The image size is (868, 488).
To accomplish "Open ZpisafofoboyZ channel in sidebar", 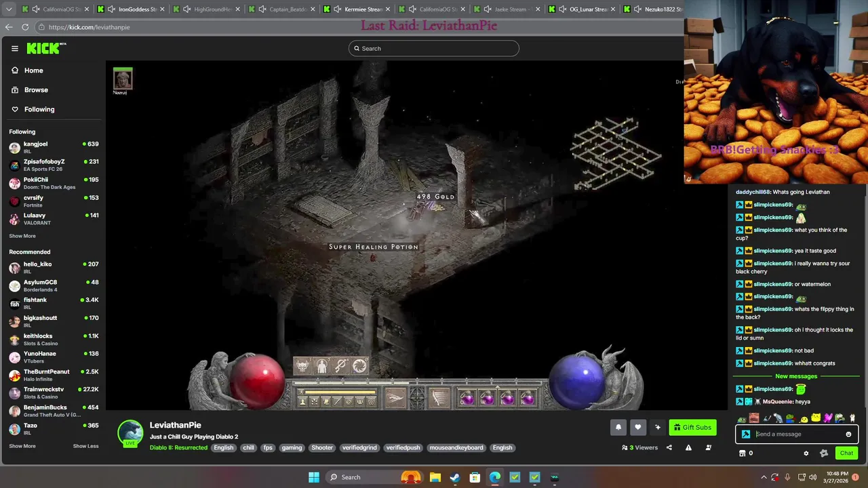I will coord(54,165).
